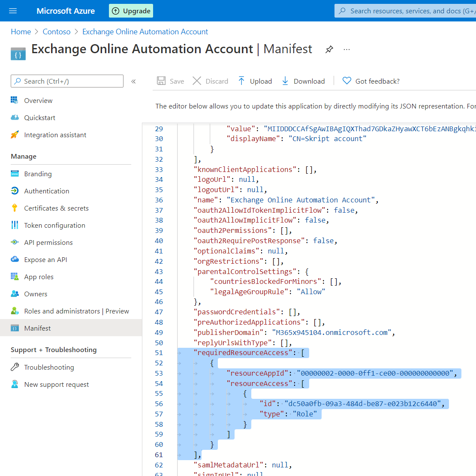This screenshot has width=476, height=476.
Task: Click the Authentication arrow-circle icon
Action: coord(15,191)
